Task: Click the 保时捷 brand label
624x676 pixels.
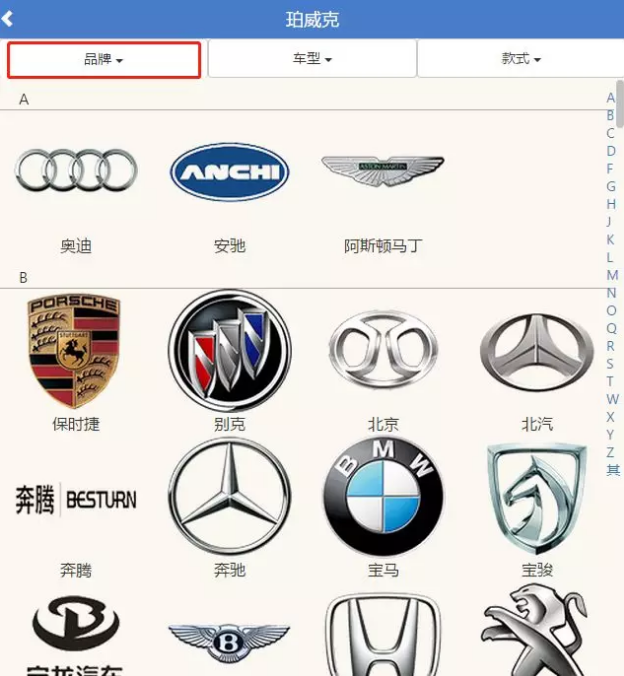Action: click(x=76, y=424)
